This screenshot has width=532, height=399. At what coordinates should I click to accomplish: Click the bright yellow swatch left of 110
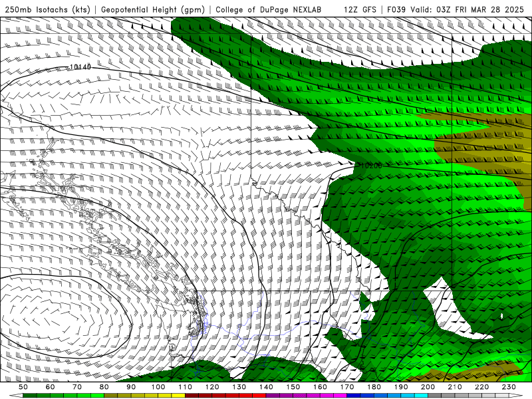178,396
